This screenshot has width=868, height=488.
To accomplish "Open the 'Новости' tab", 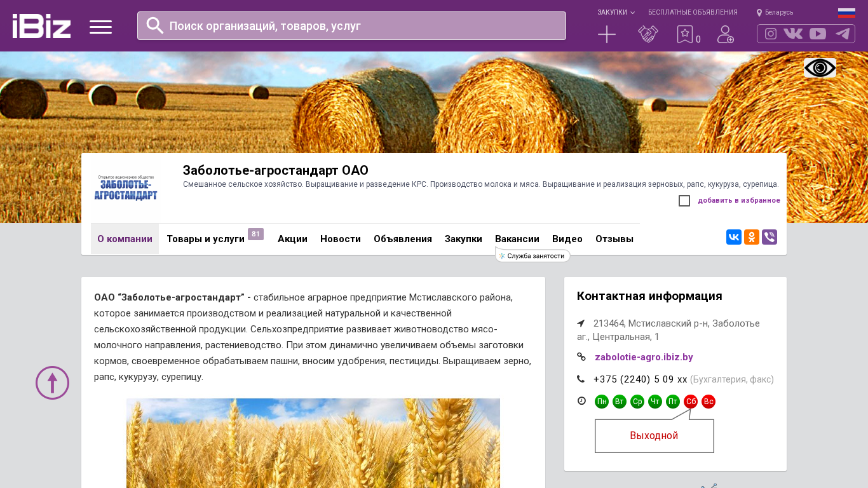I will (341, 239).
